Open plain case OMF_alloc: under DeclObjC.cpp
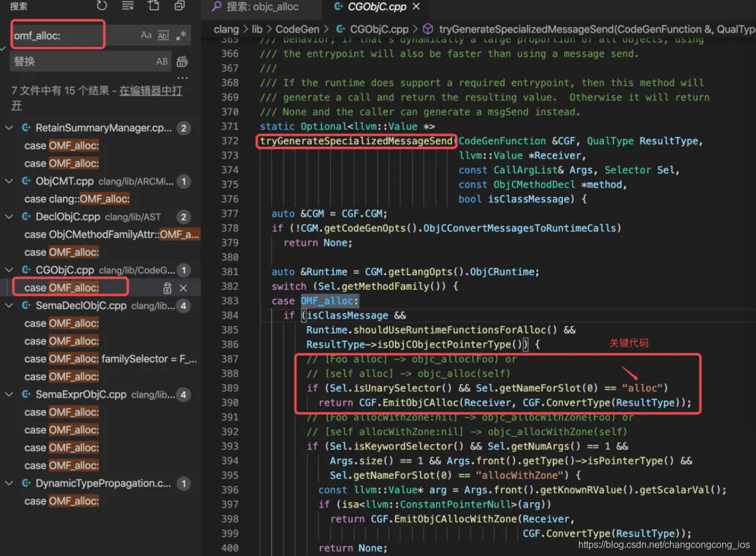This screenshot has width=756, height=556. pyautogui.click(x=62, y=252)
